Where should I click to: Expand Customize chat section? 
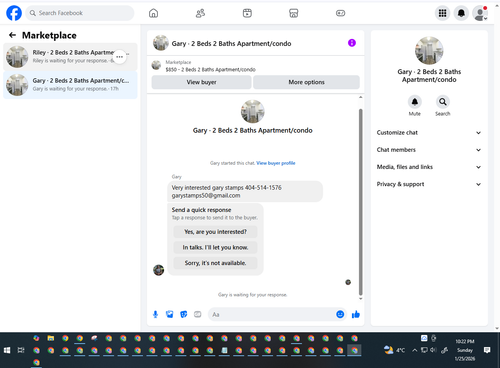429,133
